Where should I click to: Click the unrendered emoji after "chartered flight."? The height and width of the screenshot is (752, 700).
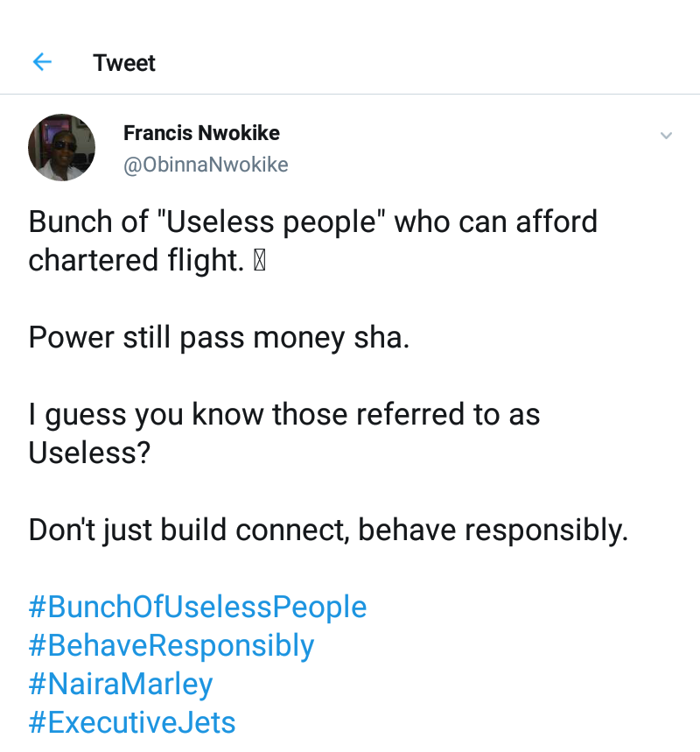259,261
